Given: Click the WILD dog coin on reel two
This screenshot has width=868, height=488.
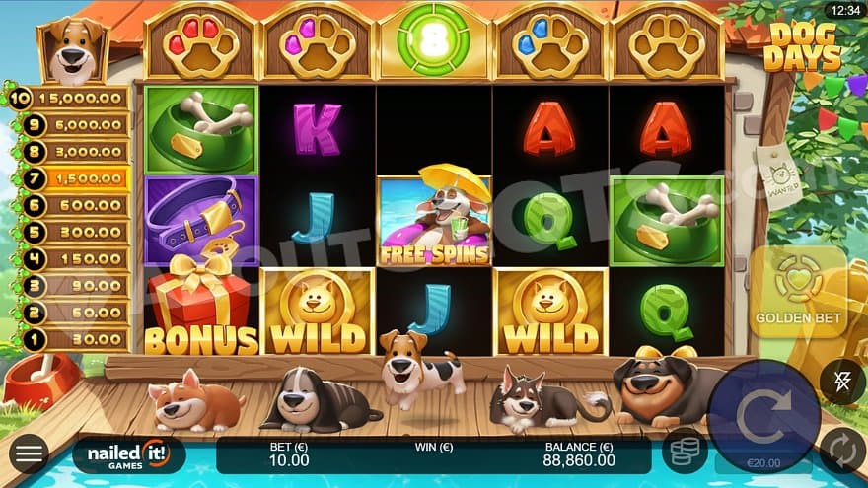Looking at the screenshot, I should click(318, 312).
